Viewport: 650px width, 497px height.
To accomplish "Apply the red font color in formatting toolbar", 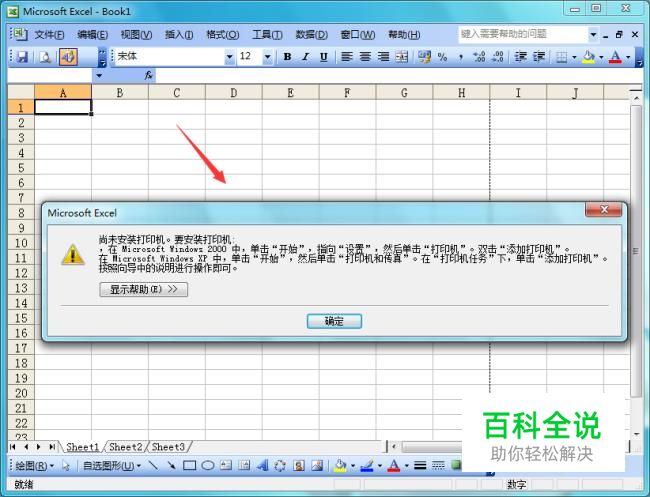I will (x=616, y=57).
